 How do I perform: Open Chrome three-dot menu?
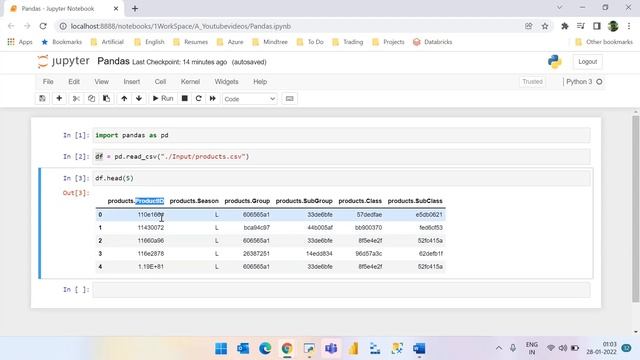[x=629, y=26]
